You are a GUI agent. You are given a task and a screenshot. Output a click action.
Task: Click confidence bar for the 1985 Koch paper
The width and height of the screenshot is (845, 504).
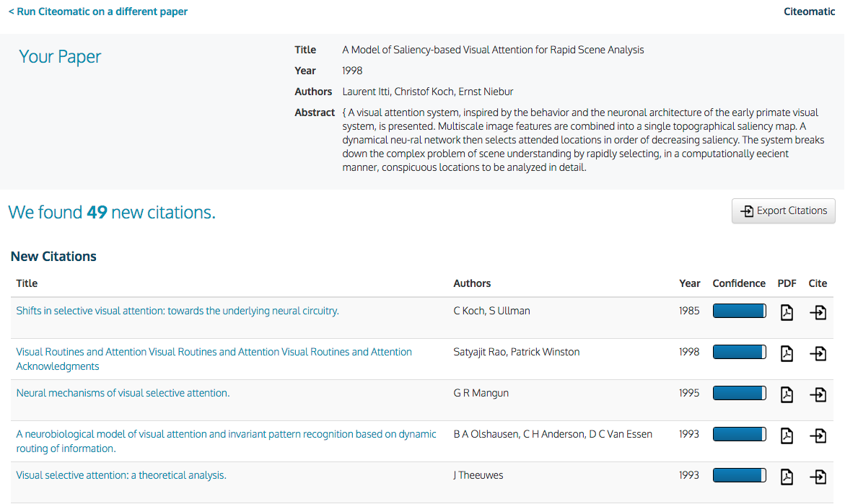(x=739, y=311)
